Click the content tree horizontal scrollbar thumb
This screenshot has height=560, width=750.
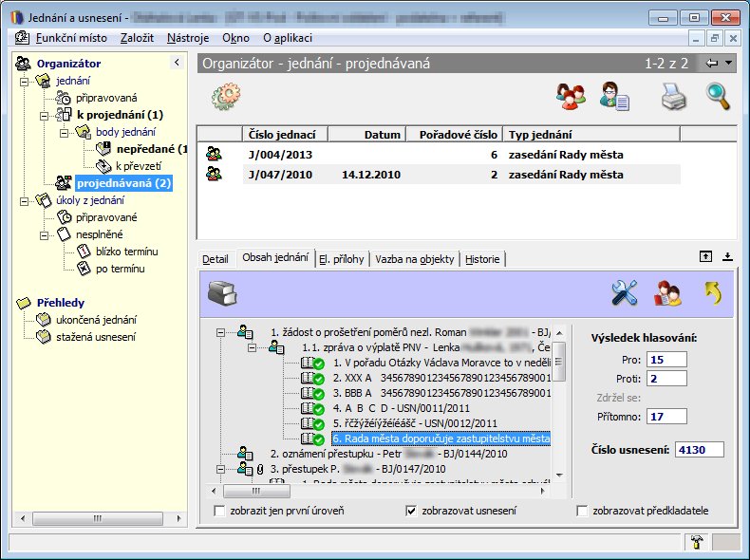click(256, 491)
